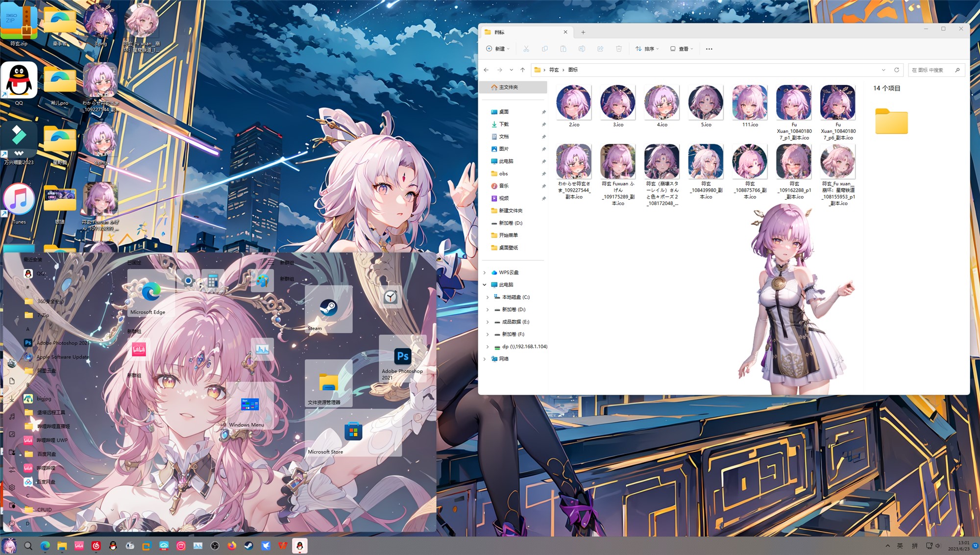The width and height of the screenshot is (980, 555).
Task: Open the 查看 (View) dropdown menu
Action: coord(682,49)
